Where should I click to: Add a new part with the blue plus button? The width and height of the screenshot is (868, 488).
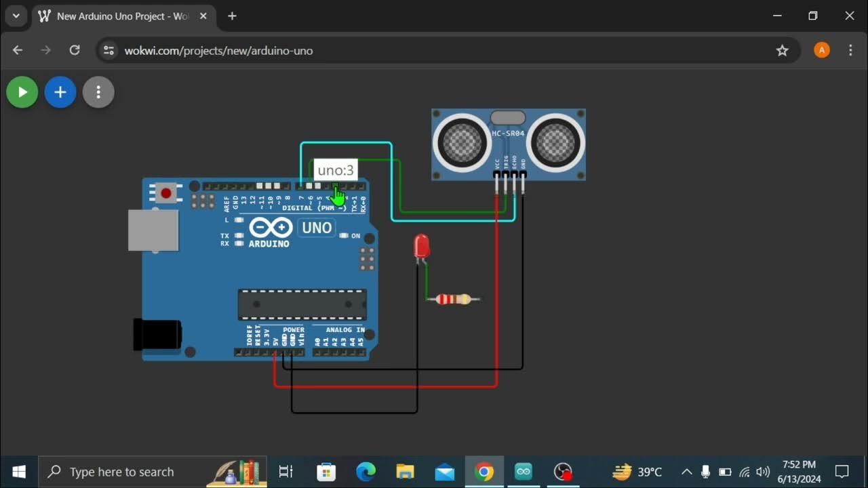coord(60,92)
